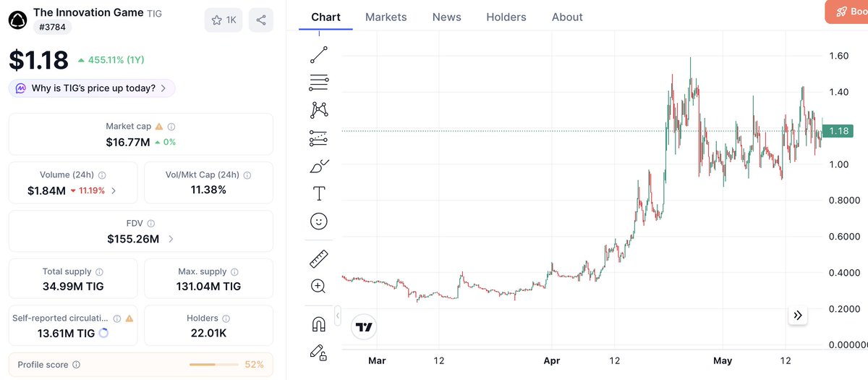Click the Profile score progress bar
Image resolution: width=868 pixels, height=380 pixels.
click(213, 365)
